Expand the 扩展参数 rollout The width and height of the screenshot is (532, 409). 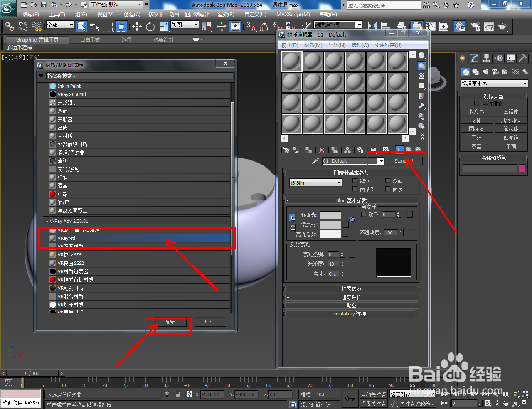click(x=351, y=289)
